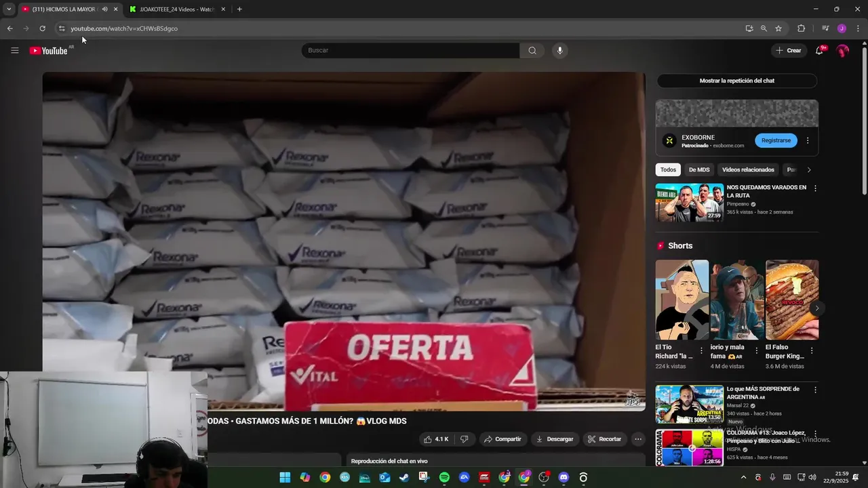
Task: Open Outlook from the taskbar
Action: click(384, 477)
